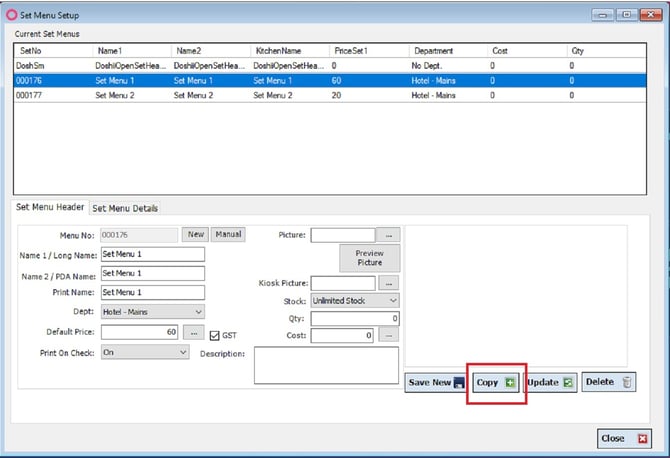670x458 pixels.
Task: Focus the Description text area
Action: (x=326, y=365)
